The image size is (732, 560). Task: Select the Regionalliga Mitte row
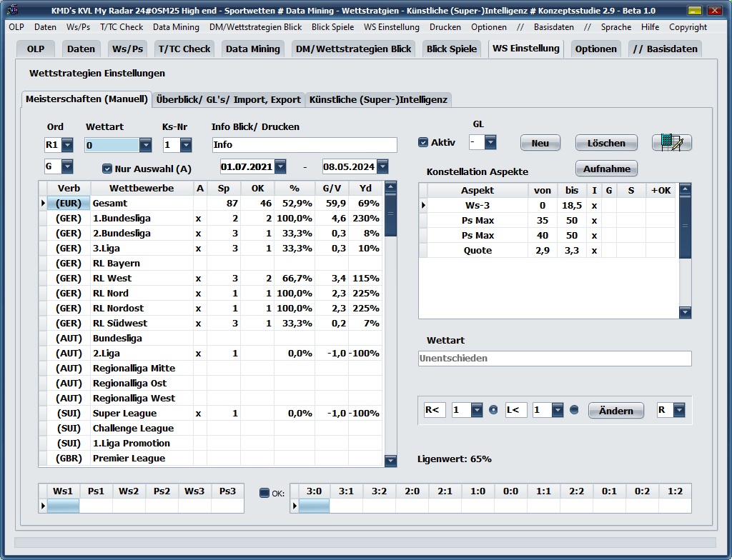pos(214,368)
